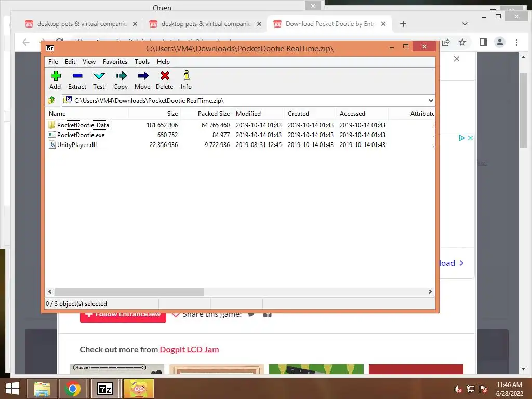Click Chrome share page icon
The height and width of the screenshot is (399, 532).
click(x=446, y=42)
